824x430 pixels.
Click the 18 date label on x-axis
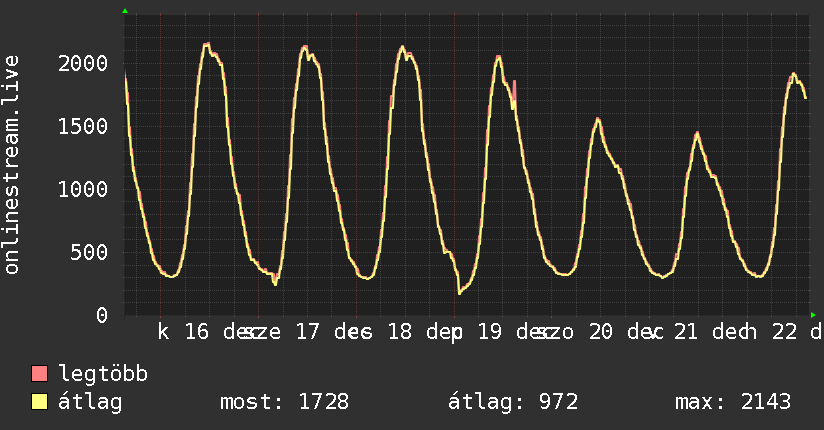tap(400, 332)
